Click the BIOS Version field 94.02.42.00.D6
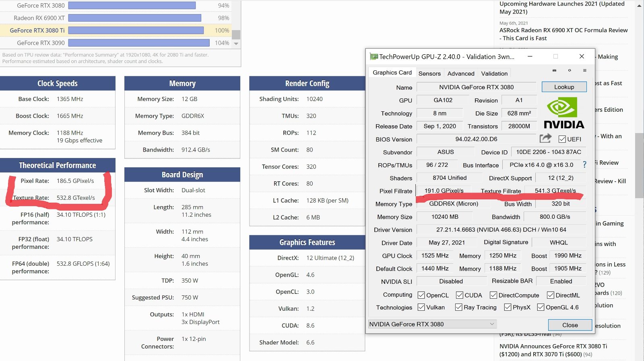The height and width of the screenshot is (361, 644). tap(476, 139)
